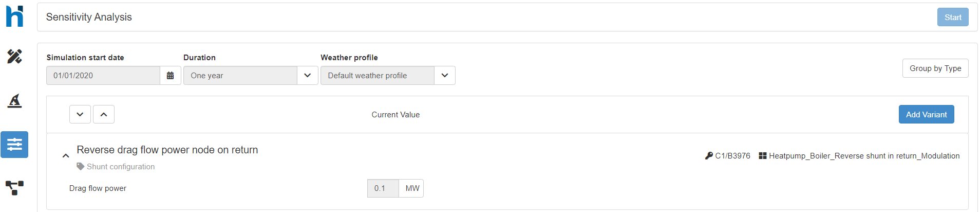Select the Sensitivity Analysis sliders icon
The image size is (980, 212).
click(x=14, y=145)
